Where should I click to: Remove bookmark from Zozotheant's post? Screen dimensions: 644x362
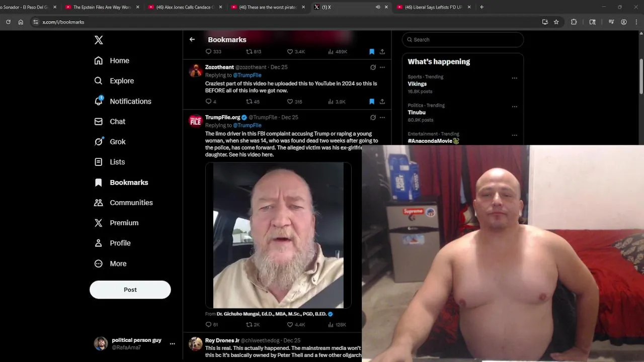click(x=372, y=102)
